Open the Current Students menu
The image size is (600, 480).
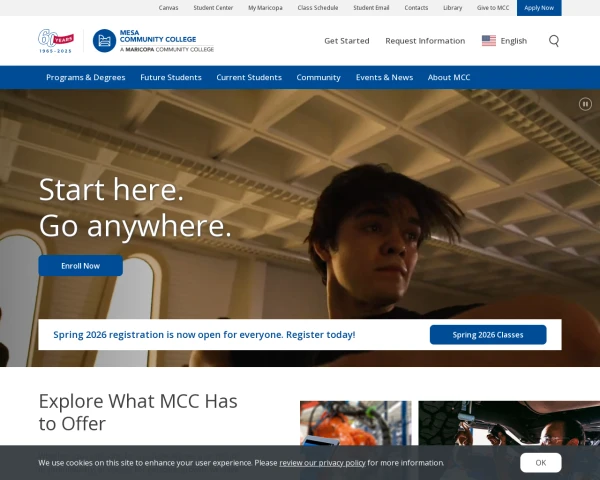point(249,77)
